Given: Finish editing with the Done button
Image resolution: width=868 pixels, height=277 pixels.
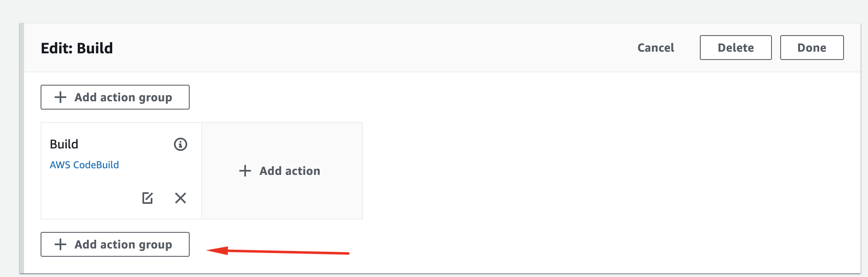Looking at the screenshot, I should tap(812, 48).
